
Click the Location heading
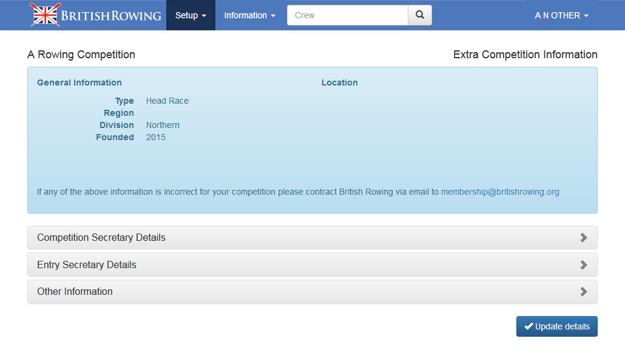pyautogui.click(x=339, y=83)
